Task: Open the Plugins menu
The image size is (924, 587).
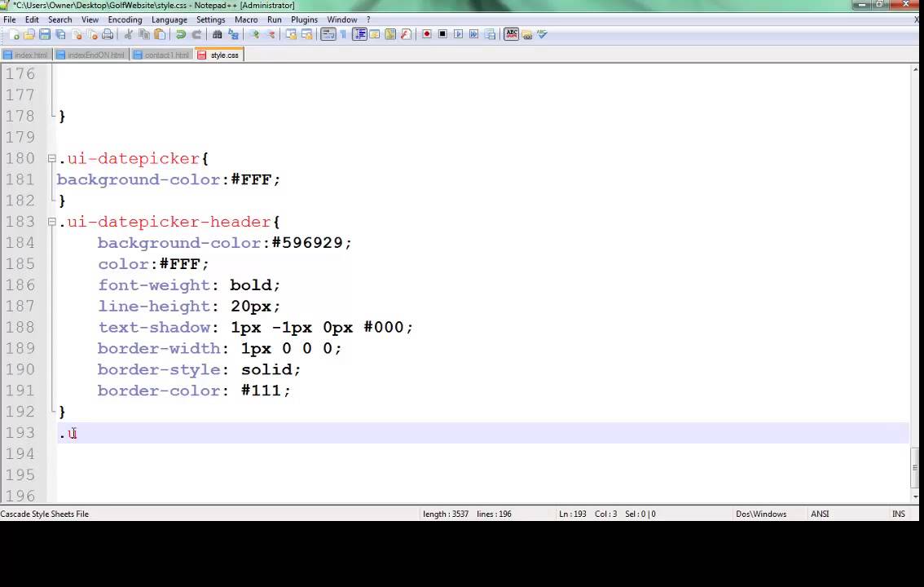Action: coord(304,20)
